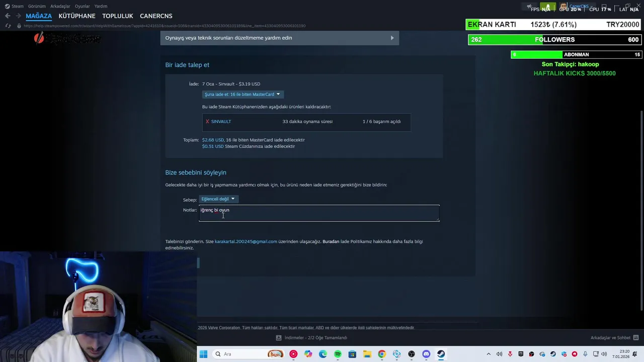This screenshot has height=362, width=644.
Task: Open the Yardım menu
Action: 101,6
